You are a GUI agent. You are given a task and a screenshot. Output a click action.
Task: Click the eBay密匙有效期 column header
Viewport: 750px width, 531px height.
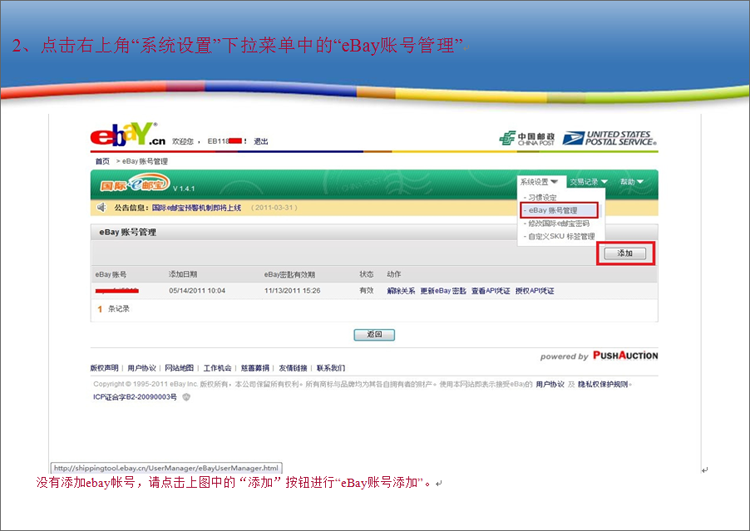[x=289, y=275]
